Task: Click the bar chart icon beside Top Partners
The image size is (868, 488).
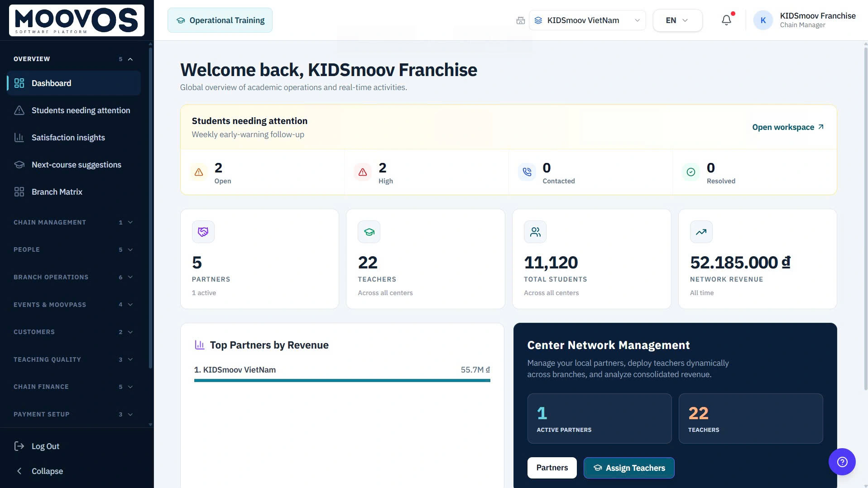Action: pos(200,345)
